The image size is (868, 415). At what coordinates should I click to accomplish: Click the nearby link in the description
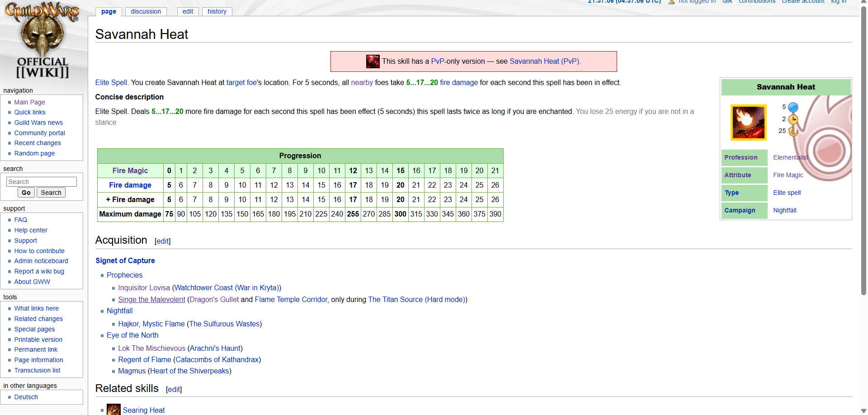point(362,83)
